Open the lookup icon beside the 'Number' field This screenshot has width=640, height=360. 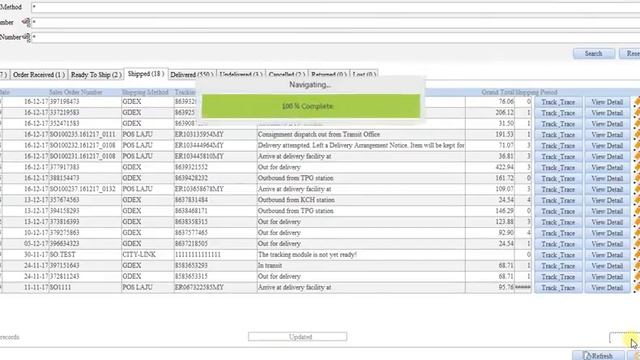(26, 38)
